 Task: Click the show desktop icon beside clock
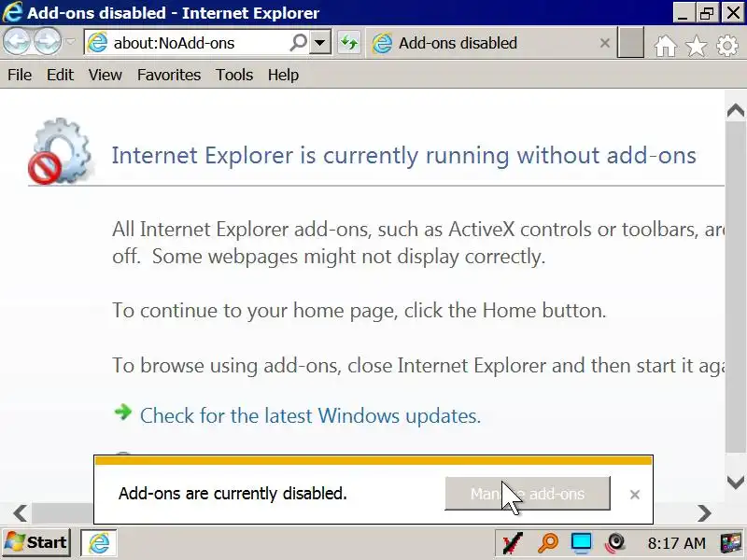click(x=731, y=543)
